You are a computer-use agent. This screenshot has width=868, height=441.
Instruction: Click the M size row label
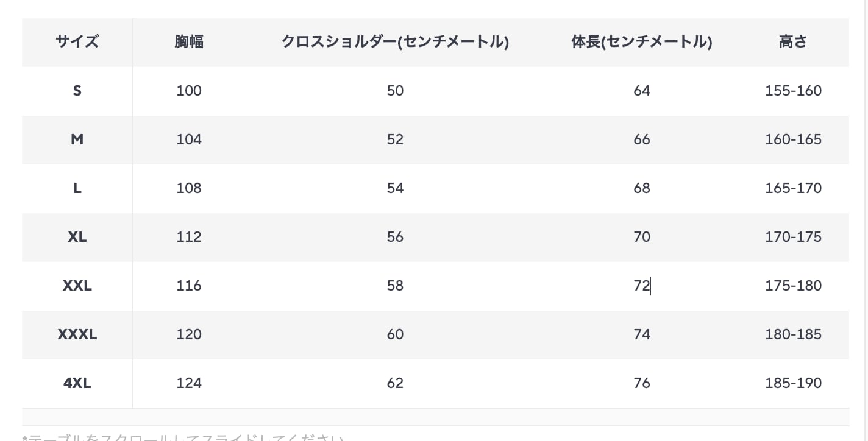(x=77, y=139)
